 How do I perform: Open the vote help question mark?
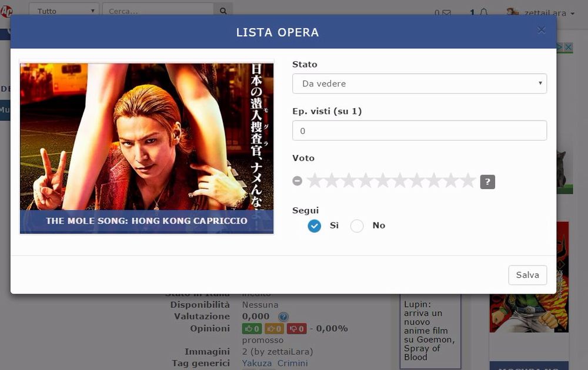[487, 182]
